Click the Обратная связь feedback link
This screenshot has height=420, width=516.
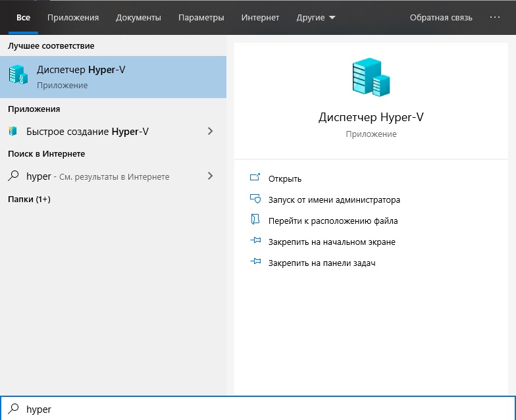coord(441,18)
